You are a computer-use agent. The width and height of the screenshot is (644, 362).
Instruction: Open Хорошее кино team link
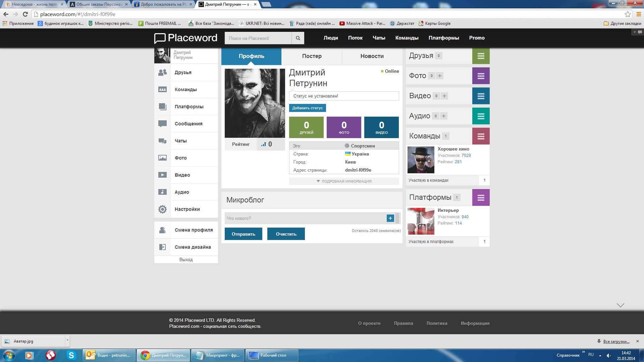pyautogui.click(x=453, y=149)
